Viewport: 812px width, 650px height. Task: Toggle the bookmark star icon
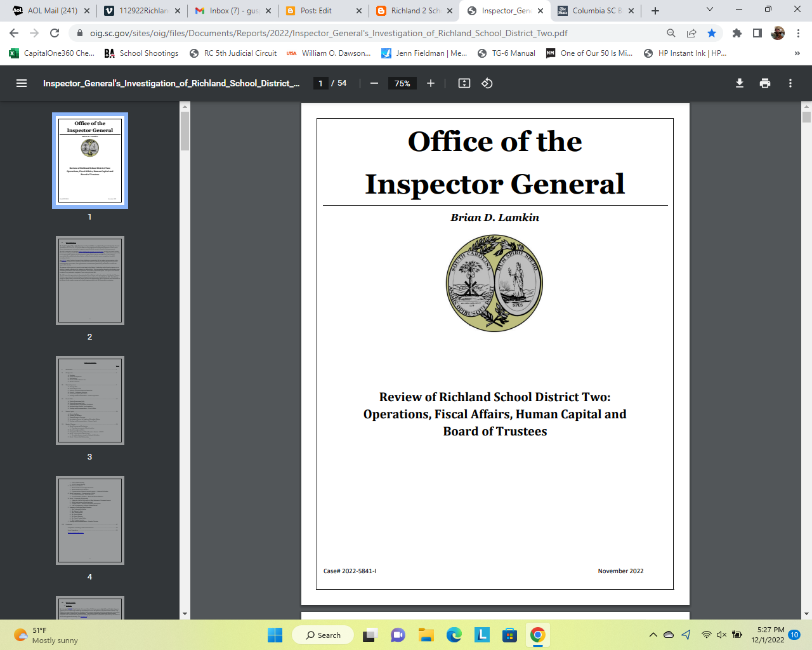point(712,33)
